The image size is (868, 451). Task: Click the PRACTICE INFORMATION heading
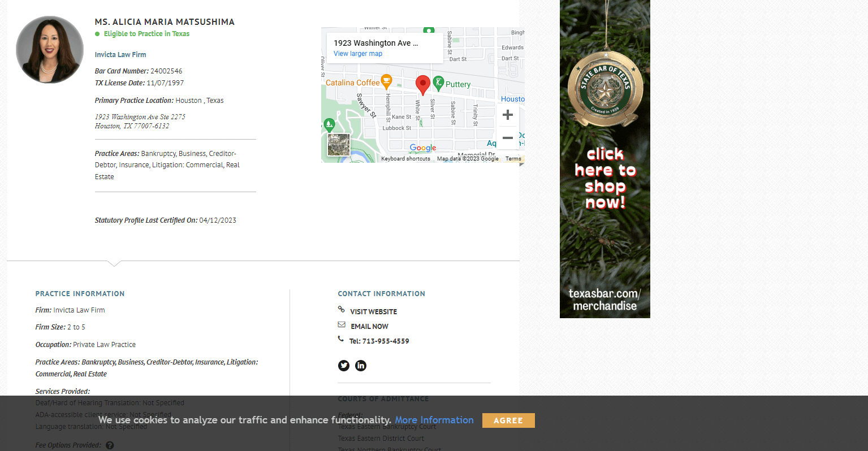(80, 294)
